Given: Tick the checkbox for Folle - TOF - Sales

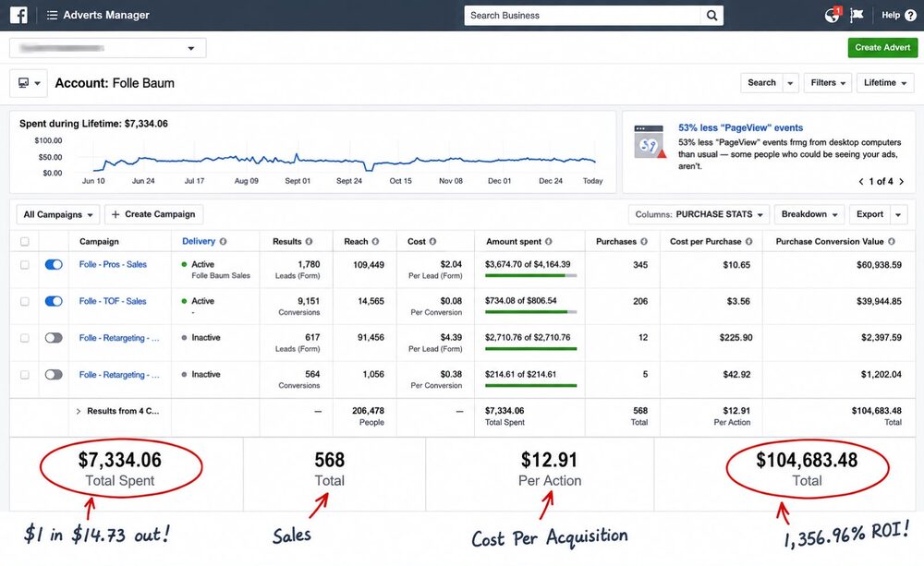Looking at the screenshot, I should 25,302.
